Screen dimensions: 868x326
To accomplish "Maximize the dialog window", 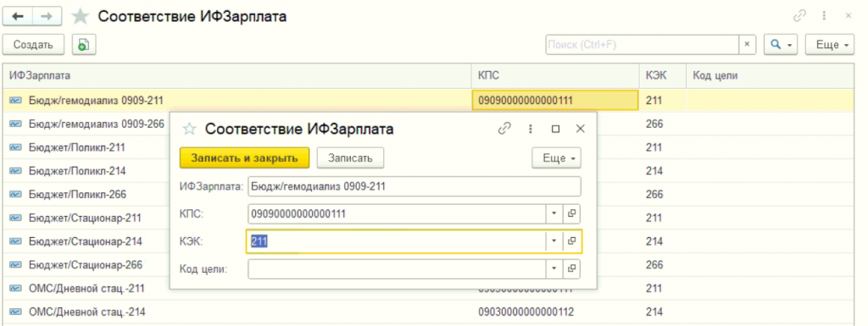I will coord(555,129).
